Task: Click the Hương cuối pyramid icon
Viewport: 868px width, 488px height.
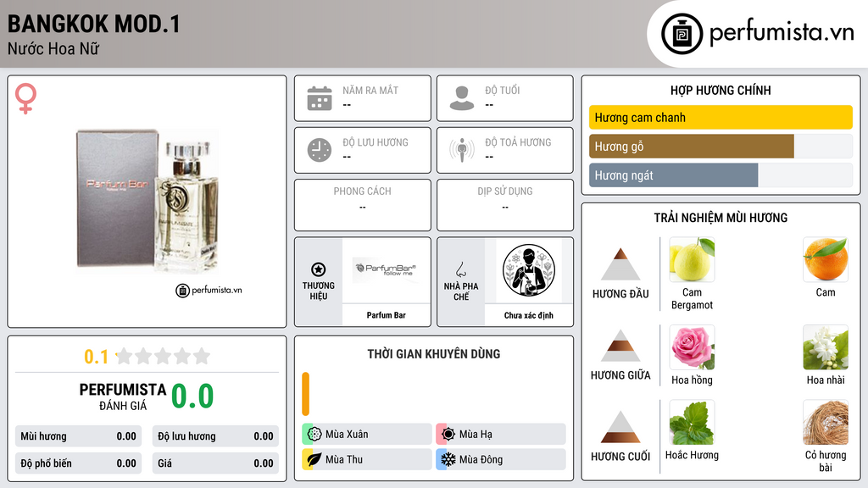Action: pyautogui.click(x=620, y=427)
